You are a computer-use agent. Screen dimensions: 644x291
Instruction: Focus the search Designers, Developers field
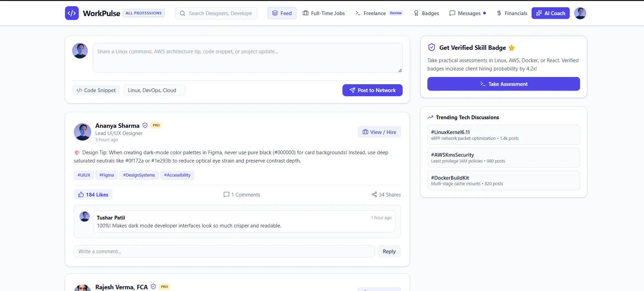coord(216,13)
